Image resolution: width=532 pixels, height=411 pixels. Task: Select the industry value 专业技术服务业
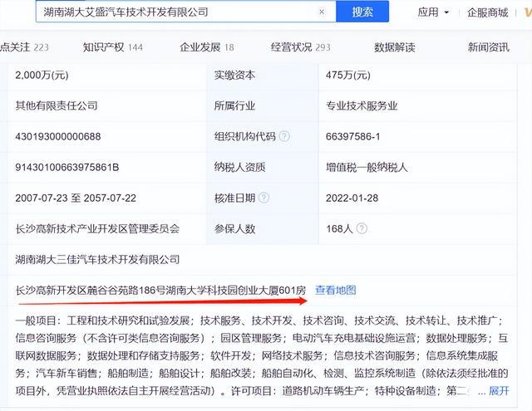point(362,105)
